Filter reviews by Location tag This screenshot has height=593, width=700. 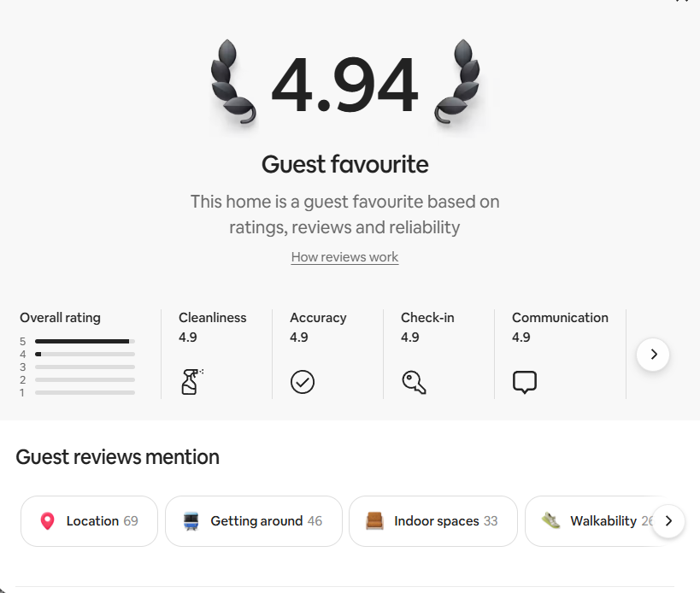pyautogui.click(x=89, y=521)
